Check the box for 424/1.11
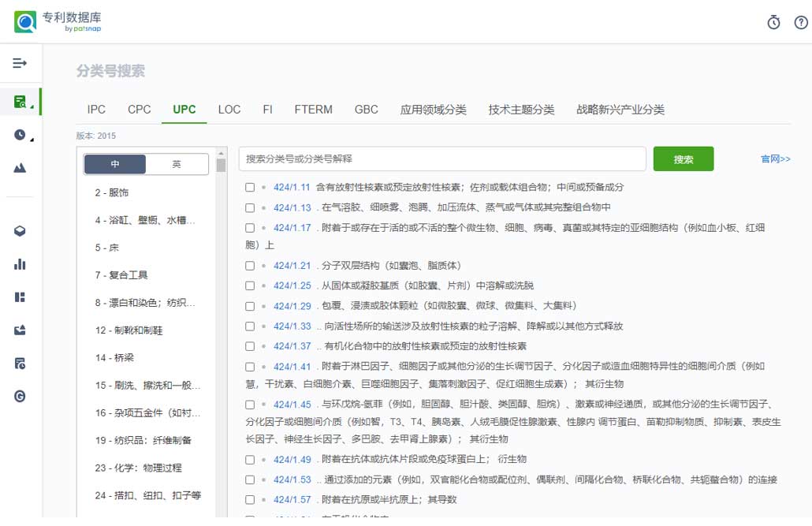The height and width of the screenshot is (526, 812). point(250,188)
